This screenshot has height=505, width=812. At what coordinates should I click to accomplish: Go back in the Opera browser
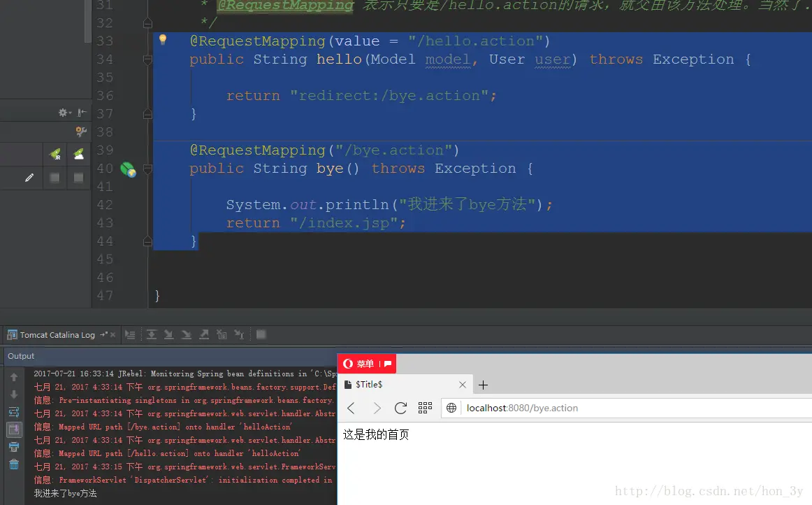point(351,408)
